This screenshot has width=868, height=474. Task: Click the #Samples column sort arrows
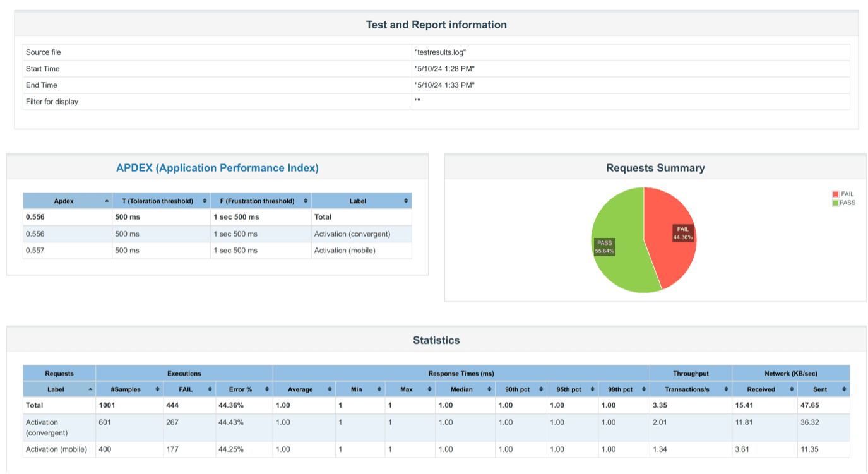pos(157,389)
